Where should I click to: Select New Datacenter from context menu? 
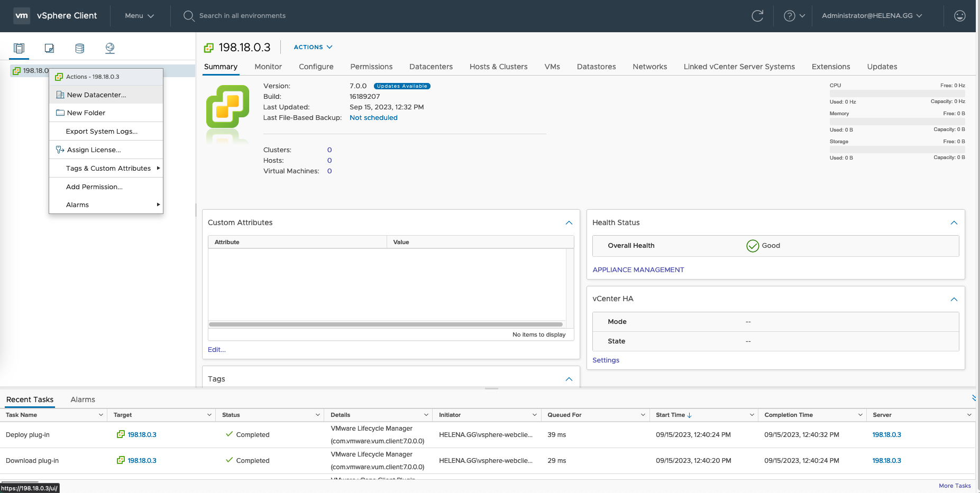tap(96, 95)
